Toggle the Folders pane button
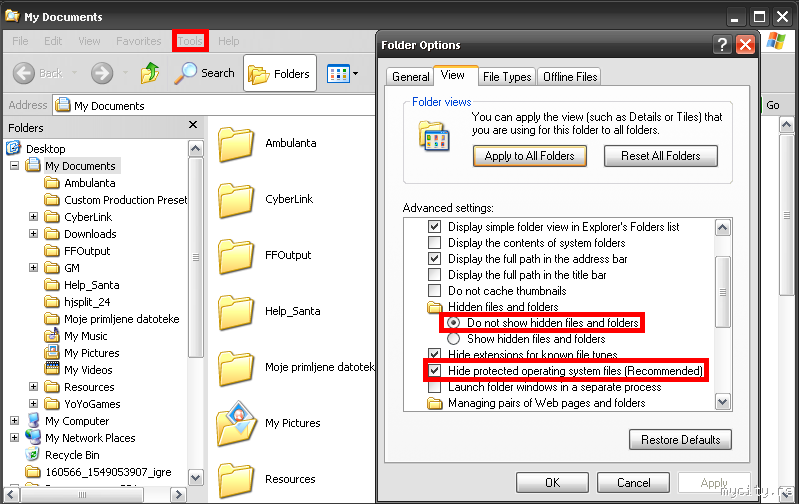The image size is (799, 504). (280, 74)
